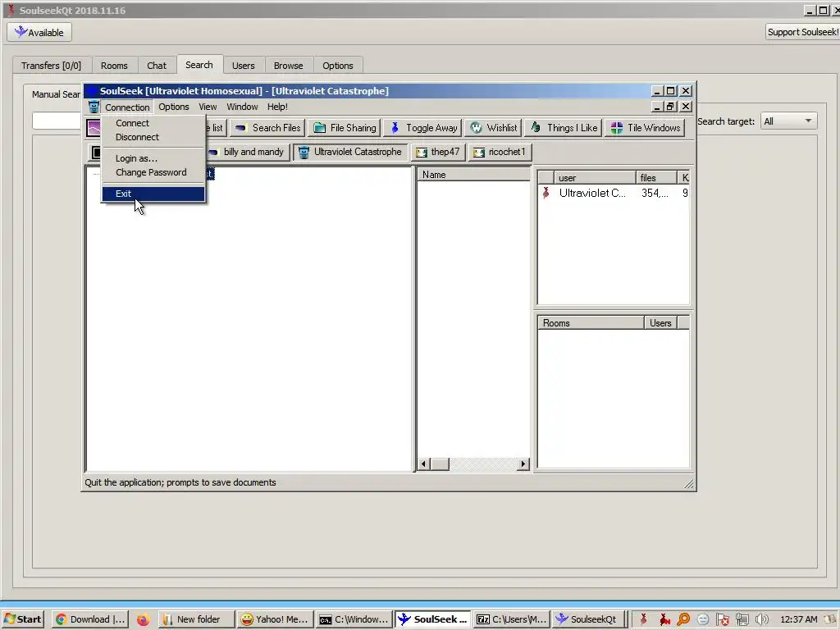Restore down the inner MDI child window
The width and height of the screenshot is (840, 630).
[x=670, y=107]
